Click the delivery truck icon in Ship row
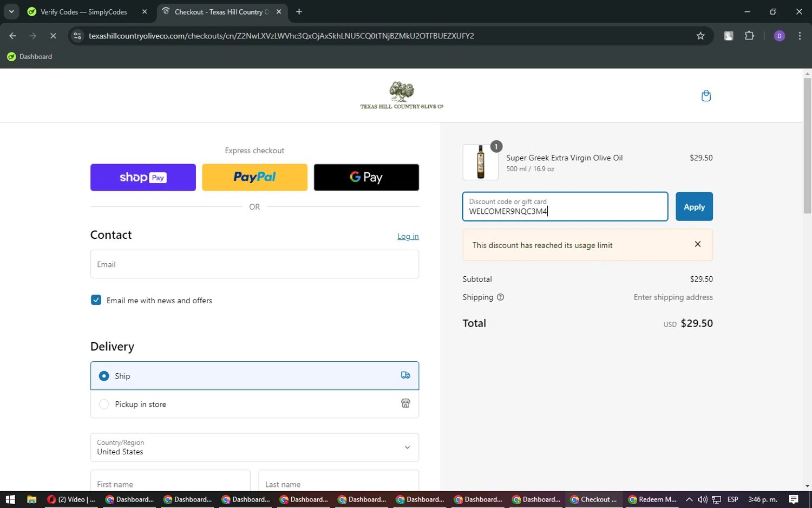Image resolution: width=812 pixels, height=508 pixels. (x=405, y=375)
